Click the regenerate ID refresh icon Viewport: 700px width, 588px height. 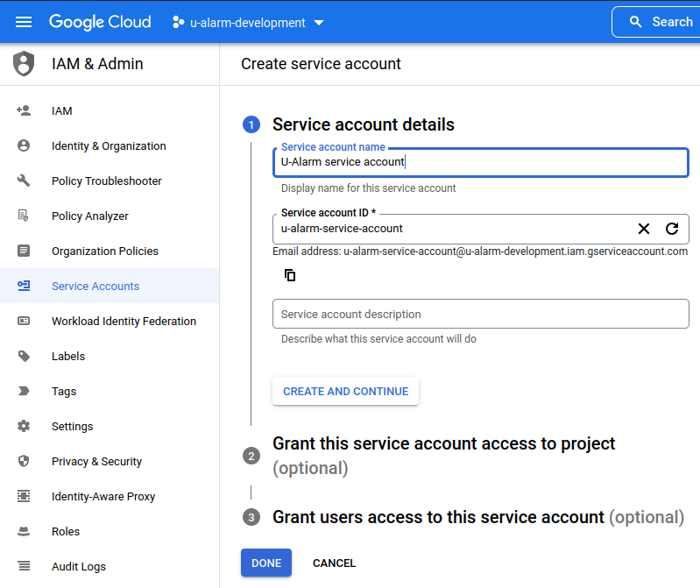(672, 229)
